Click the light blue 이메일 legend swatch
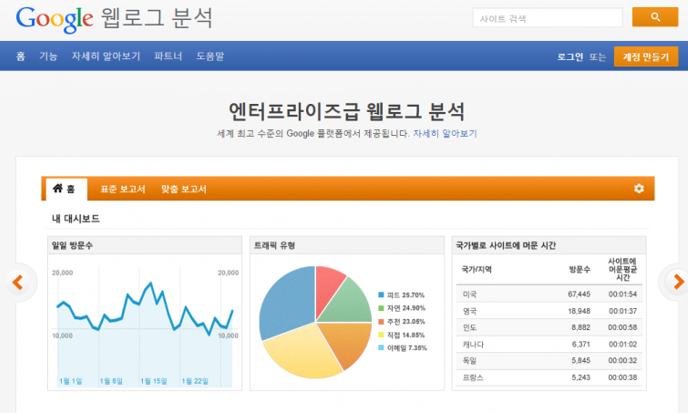The height and width of the screenshot is (413, 688). click(x=381, y=348)
